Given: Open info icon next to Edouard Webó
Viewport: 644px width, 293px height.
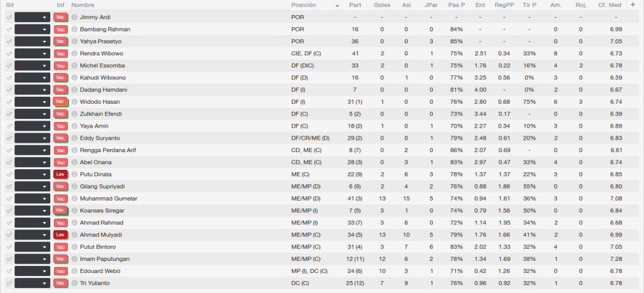Looking at the screenshot, I should point(74,271).
